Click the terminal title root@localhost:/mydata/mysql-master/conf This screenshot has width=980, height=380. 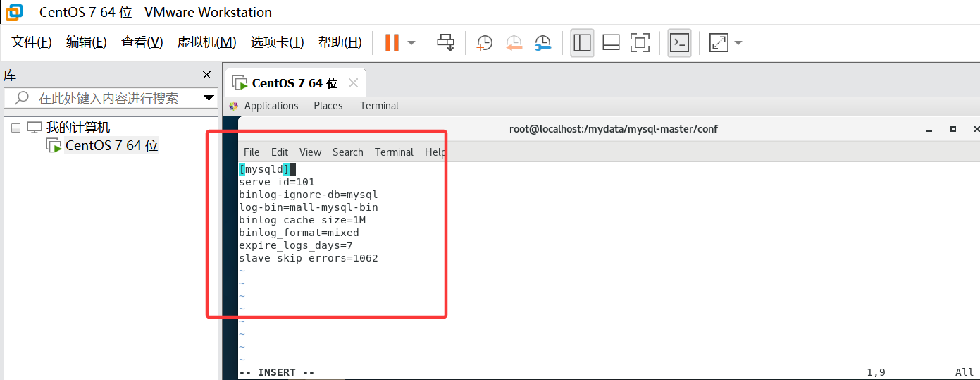pos(614,129)
